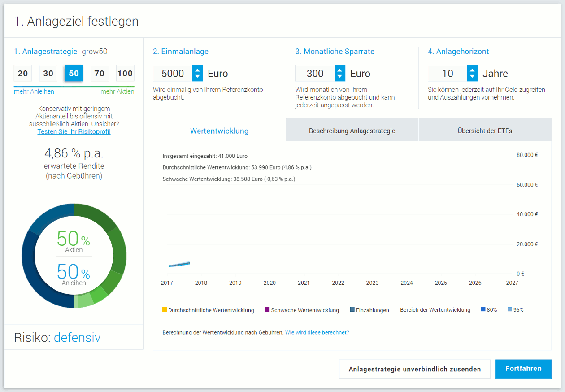Increase the Einmalanlage amount with up arrow
Image resolution: width=565 pixels, height=392 pixels.
197,70
